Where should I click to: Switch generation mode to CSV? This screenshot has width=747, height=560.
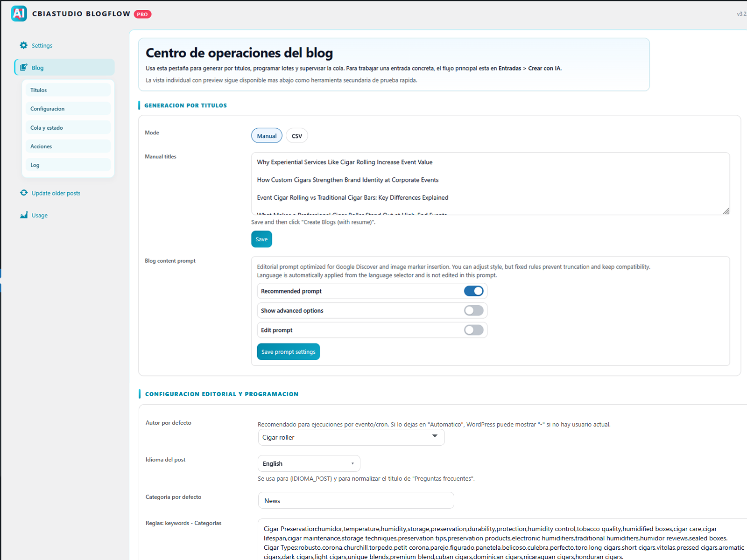coord(297,135)
